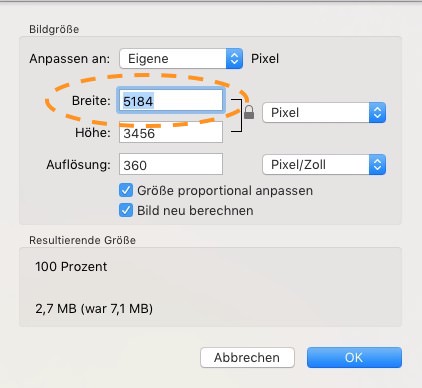Click into the Auflösung field showing 360
The width and height of the screenshot is (422, 388).
(171, 164)
